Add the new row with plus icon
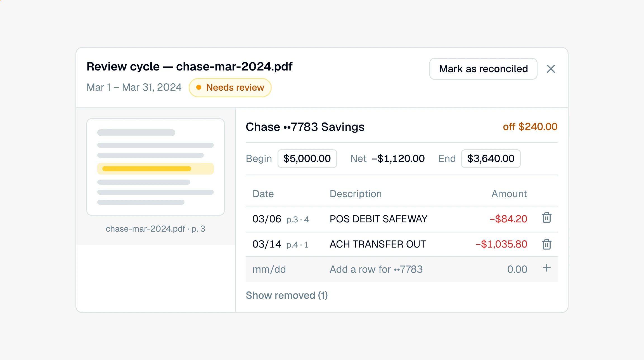Viewport: 644px width, 360px height. click(546, 268)
